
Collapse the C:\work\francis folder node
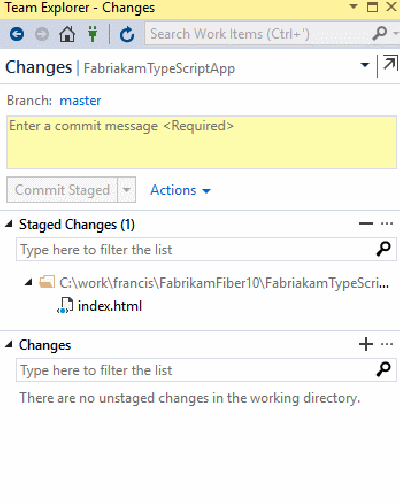pyautogui.click(x=29, y=283)
